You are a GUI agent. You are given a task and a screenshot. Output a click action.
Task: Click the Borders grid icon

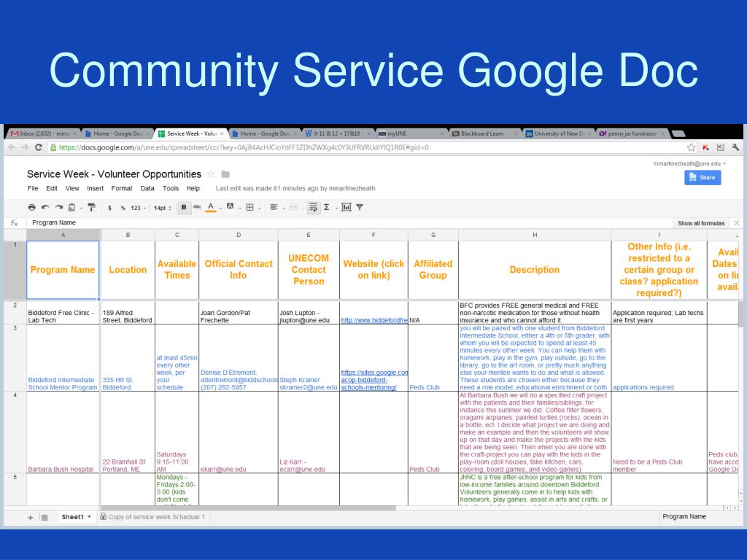249,207
